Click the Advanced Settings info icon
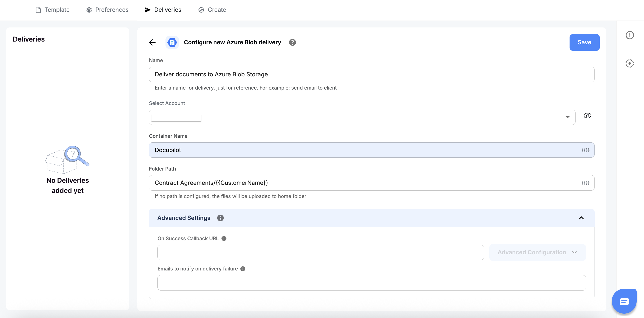Image resolution: width=644 pixels, height=318 pixels. 220,218
